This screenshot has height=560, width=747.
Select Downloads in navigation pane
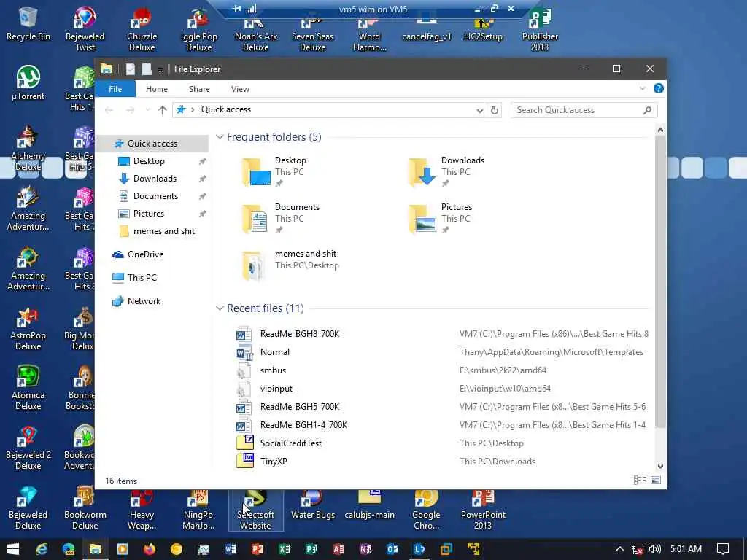pyautogui.click(x=155, y=179)
